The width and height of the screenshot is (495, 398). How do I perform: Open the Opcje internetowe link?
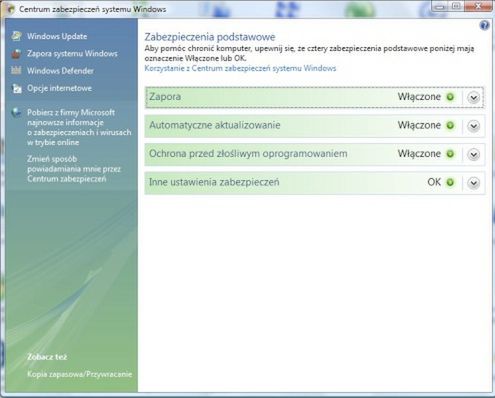click(59, 88)
